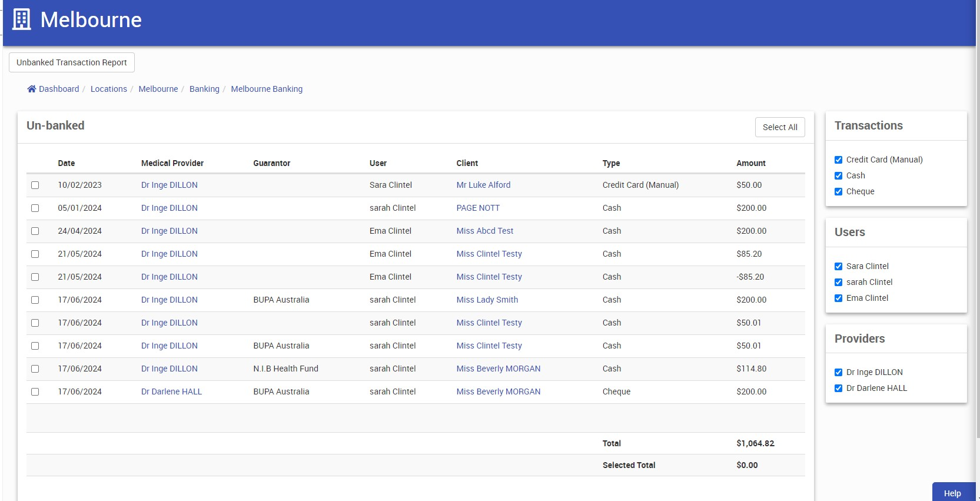The height and width of the screenshot is (501, 980).
Task: Tick the 05/01/2024 PAGE NOTT transaction checkbox
Action: pyautogui.click(x=35, y=208)
